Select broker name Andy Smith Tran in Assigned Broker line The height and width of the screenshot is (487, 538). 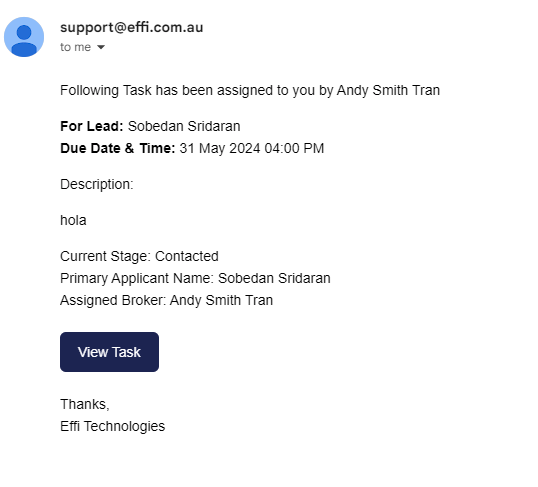tap(222, 300)
